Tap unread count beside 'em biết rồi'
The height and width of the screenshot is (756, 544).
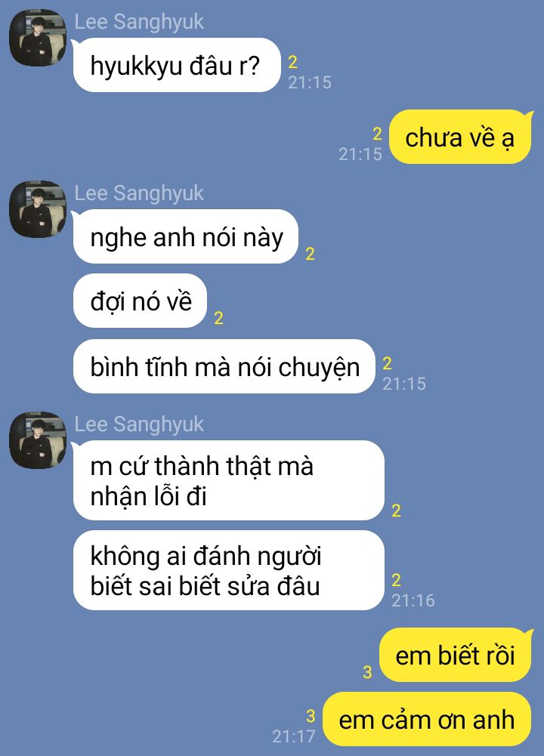click(x=367, y=671)
